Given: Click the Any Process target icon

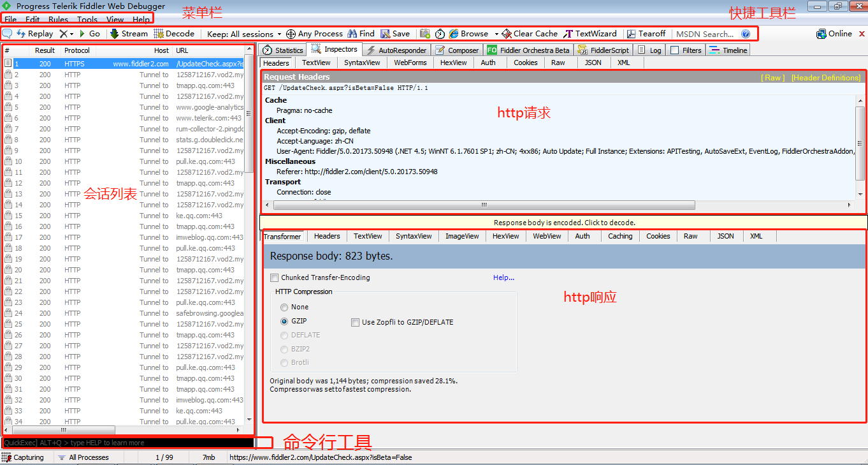Looking at the screenshot, I should click(x=291, y=34).
